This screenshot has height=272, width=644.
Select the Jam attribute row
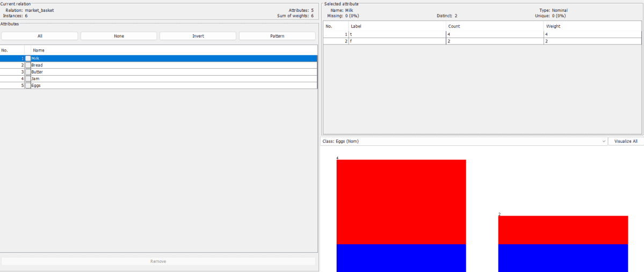tap(158, 79)
